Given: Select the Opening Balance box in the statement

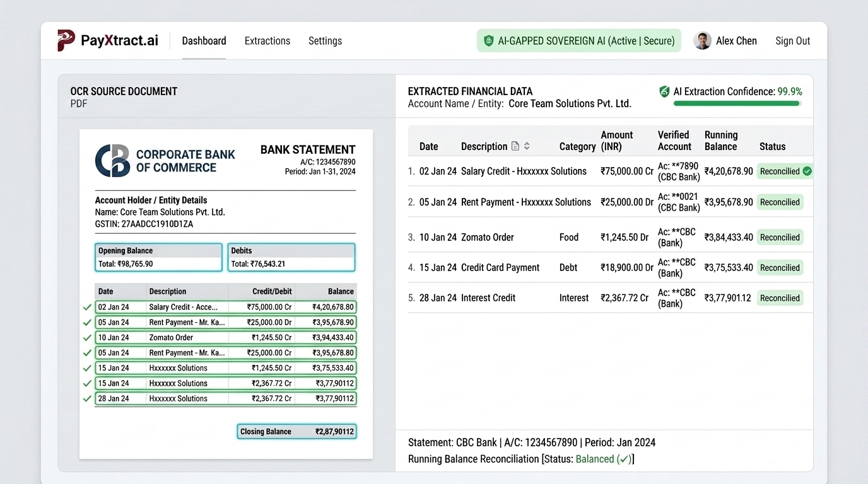Looking at the screenshot, I should click(x=158, y=257).
